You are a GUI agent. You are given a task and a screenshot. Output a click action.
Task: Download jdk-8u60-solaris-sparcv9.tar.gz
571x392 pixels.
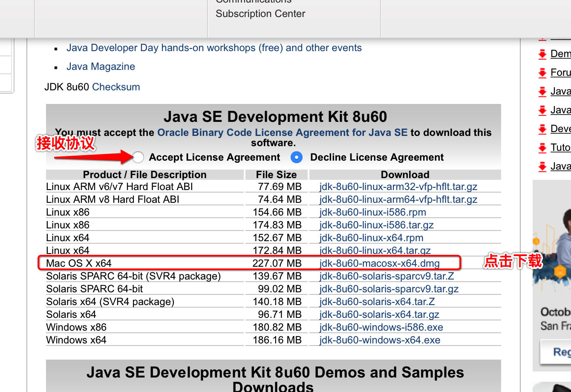(x=389, y=289)
